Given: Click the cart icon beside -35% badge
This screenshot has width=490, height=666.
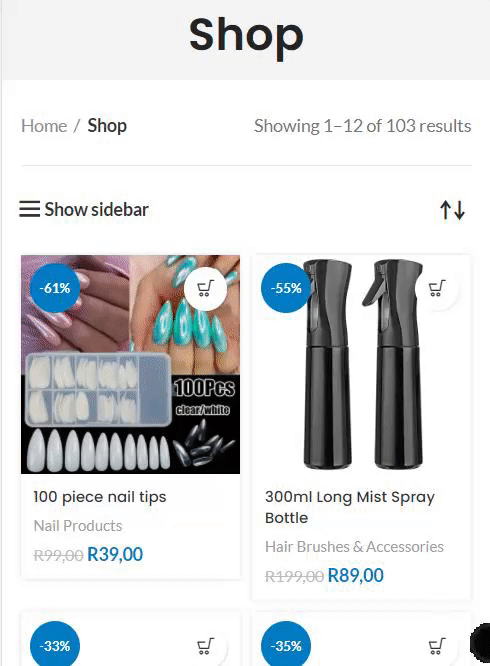Looking at the screenshot, I should [x=437, y=646].
